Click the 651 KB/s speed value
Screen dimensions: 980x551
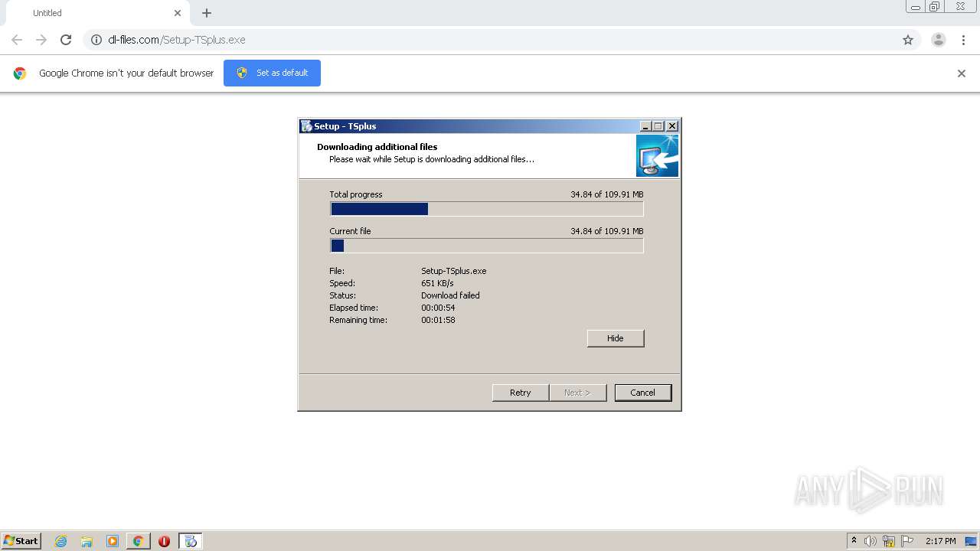[437, 283]
